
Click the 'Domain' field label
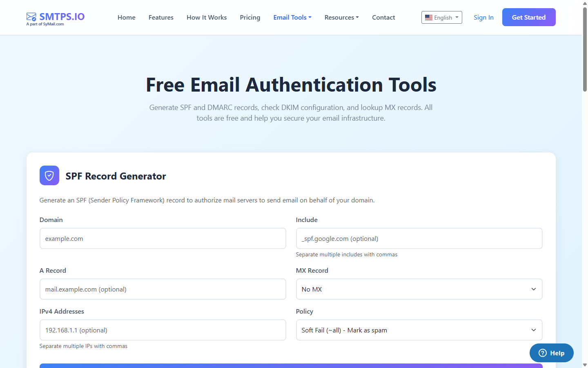[51, 220]
